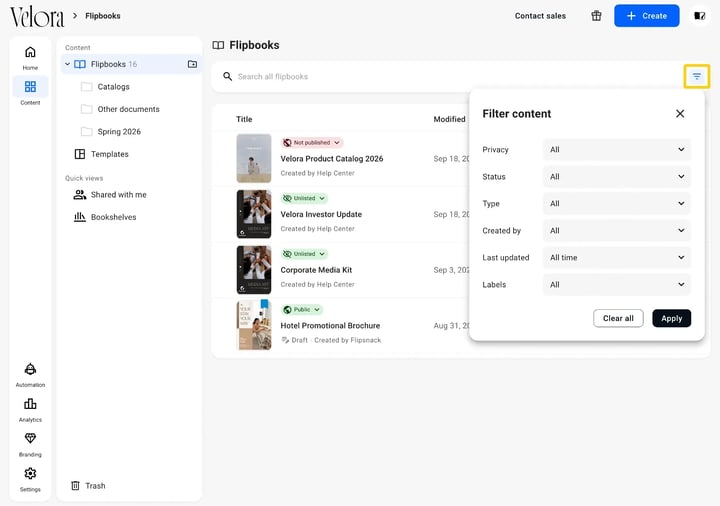Open the Spring 2026 folder
Viewport: 720px width, 506px height.
pos(111,132)
